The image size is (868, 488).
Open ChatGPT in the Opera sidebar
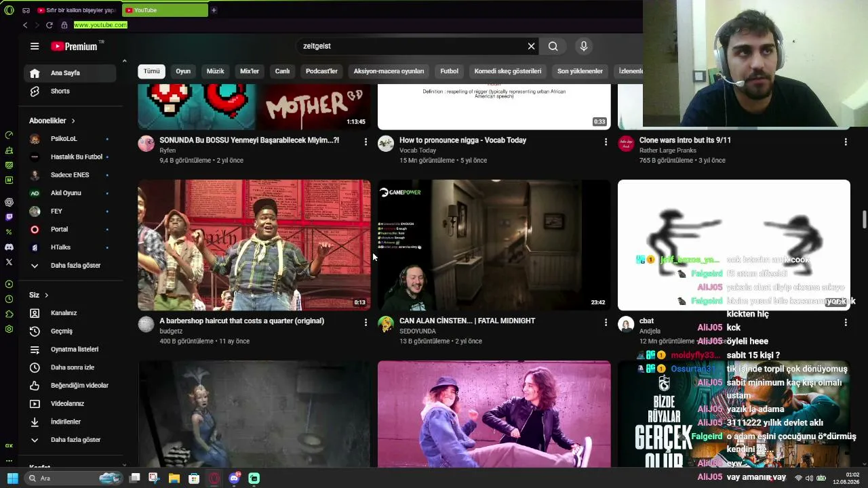[x=9, y=202]
